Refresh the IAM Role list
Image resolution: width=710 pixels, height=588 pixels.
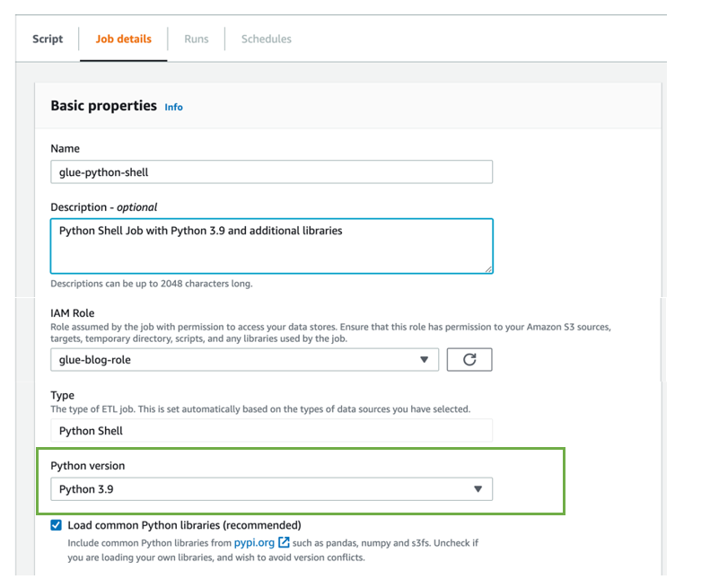pos(469,360)
